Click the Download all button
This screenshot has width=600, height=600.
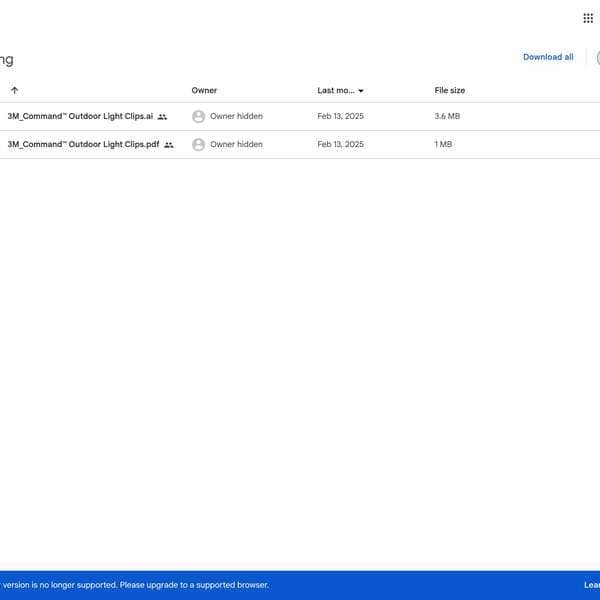coord(548,57)
